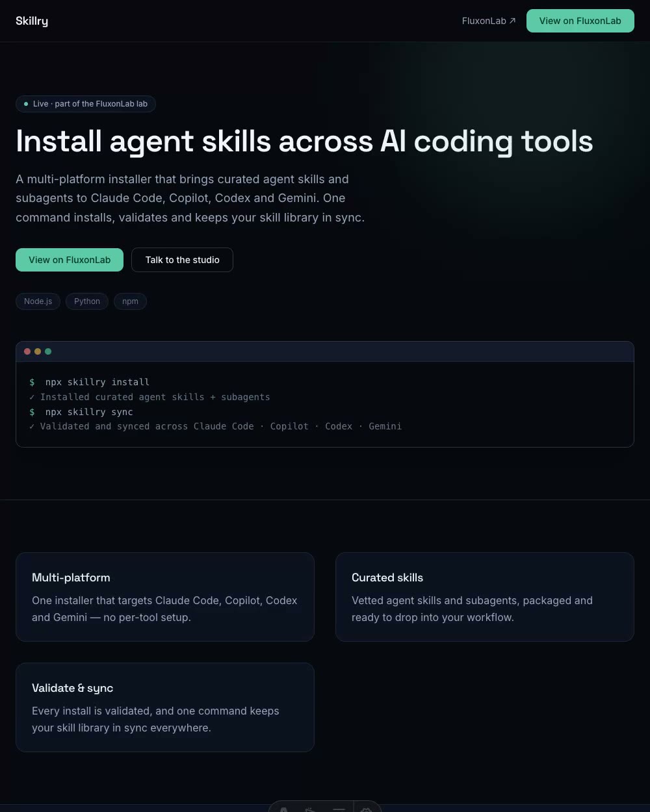
Task: Click the yellow dot in the terminal header
Action: pos(38,351)
